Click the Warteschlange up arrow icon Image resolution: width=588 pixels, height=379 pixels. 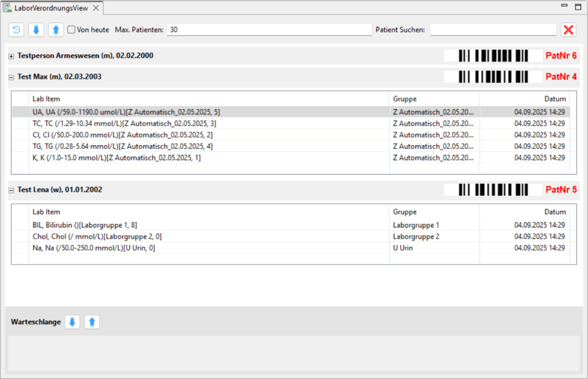pos(92,322)
